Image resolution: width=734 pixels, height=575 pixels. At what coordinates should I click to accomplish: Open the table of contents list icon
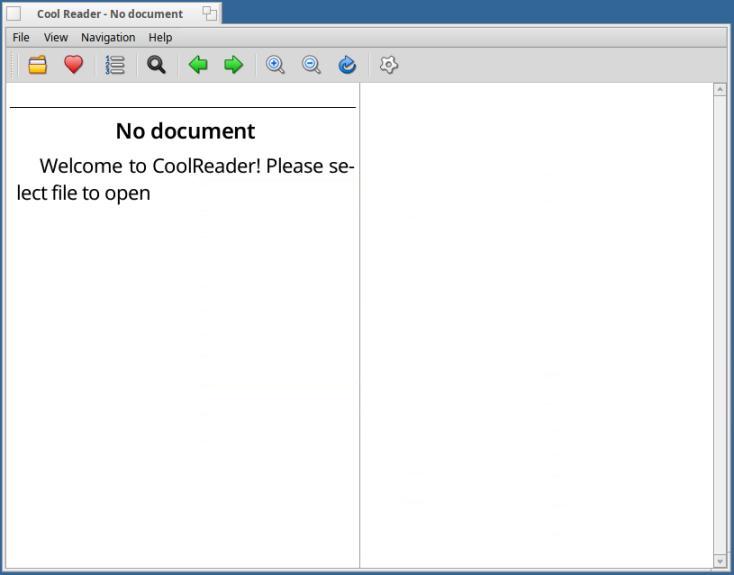[115, 65]
